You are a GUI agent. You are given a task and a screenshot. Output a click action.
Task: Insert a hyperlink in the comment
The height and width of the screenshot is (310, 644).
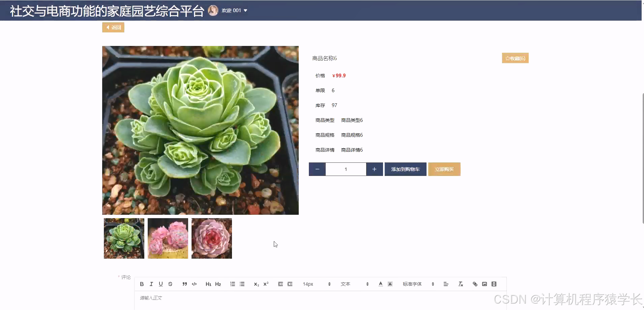pyautogui.click(x=475, y=284)
